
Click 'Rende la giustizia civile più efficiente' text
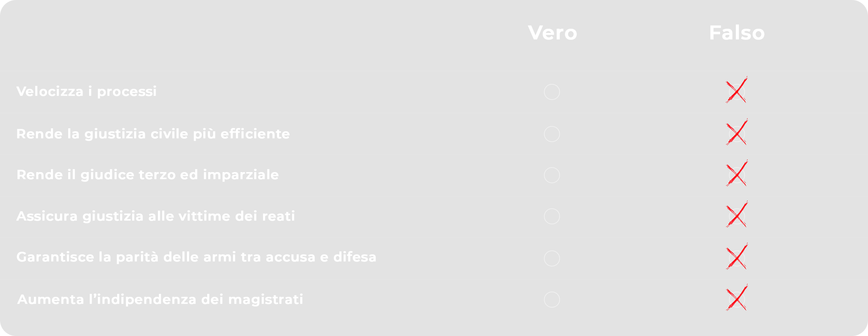tap(153, 134)
